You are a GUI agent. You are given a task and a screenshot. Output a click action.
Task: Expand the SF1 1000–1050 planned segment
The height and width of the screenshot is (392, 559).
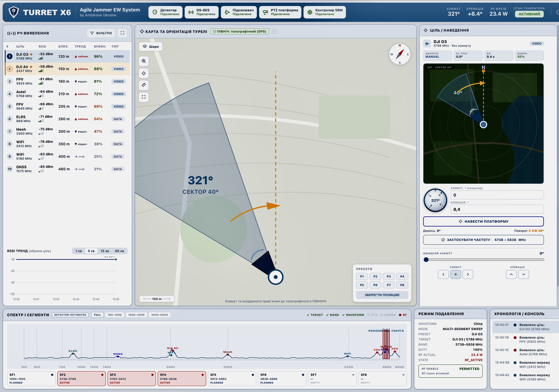click(x=31, y=378)
